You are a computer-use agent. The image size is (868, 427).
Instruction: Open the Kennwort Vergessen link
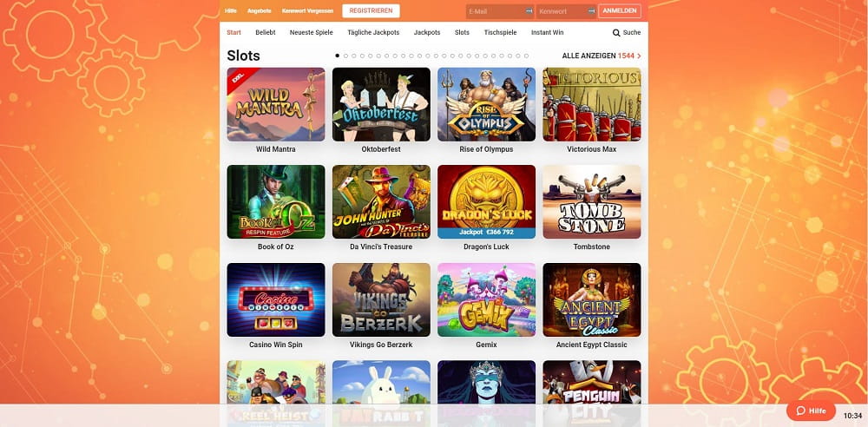click(x=308, y=11)
